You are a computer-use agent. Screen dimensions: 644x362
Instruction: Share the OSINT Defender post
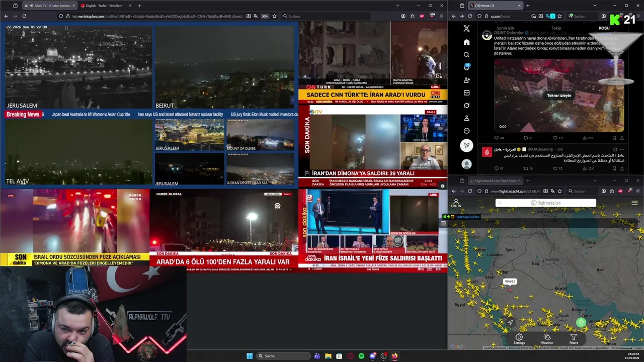click(x=622, y=138)
